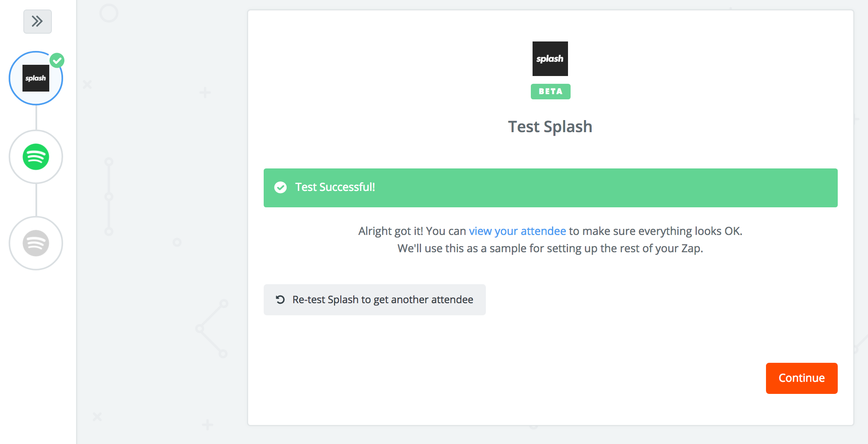Click the Test Splash heading
Image resolution: width=868 pixels, height=444 pixels.
pos(550,127)
